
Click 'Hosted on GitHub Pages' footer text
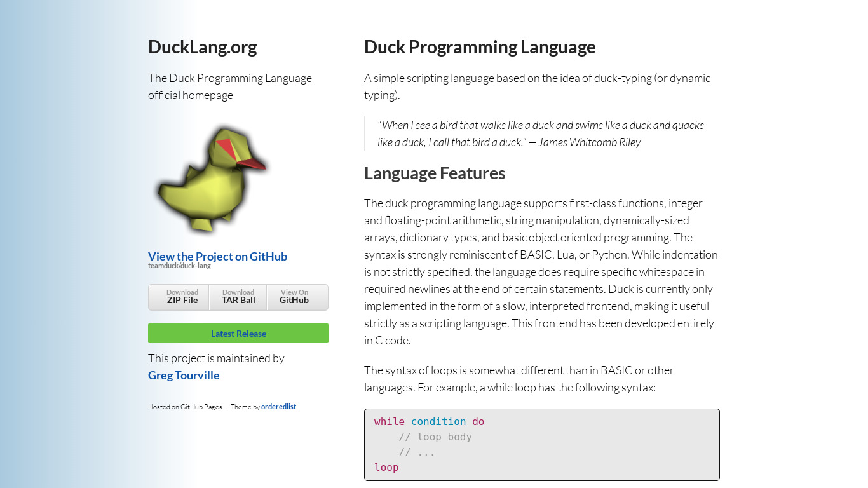click(x=185, y=407)
